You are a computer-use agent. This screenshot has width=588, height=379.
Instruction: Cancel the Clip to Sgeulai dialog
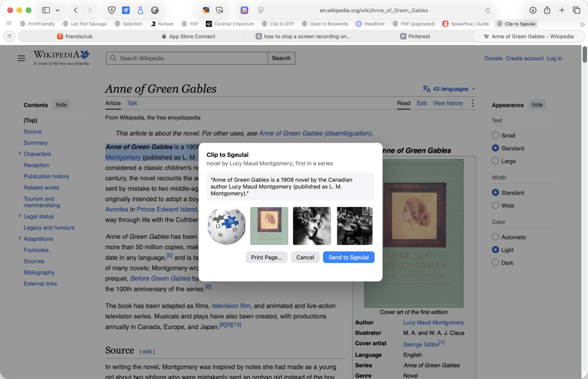(x=305, y=257)
